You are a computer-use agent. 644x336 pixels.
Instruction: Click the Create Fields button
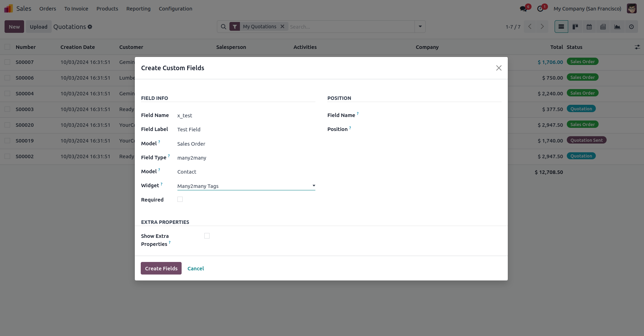(x=161, y=268)
